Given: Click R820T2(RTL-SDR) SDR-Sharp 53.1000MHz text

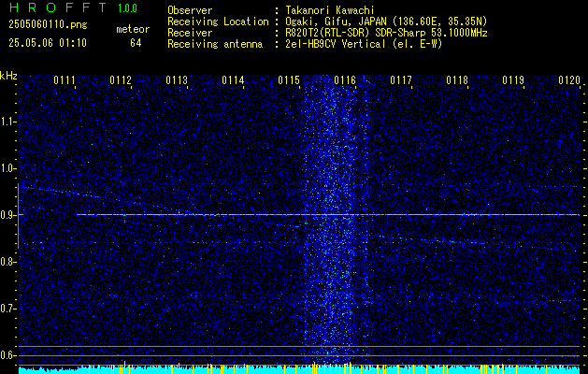Looking at the screenshot, I should [x=386, y=33].
